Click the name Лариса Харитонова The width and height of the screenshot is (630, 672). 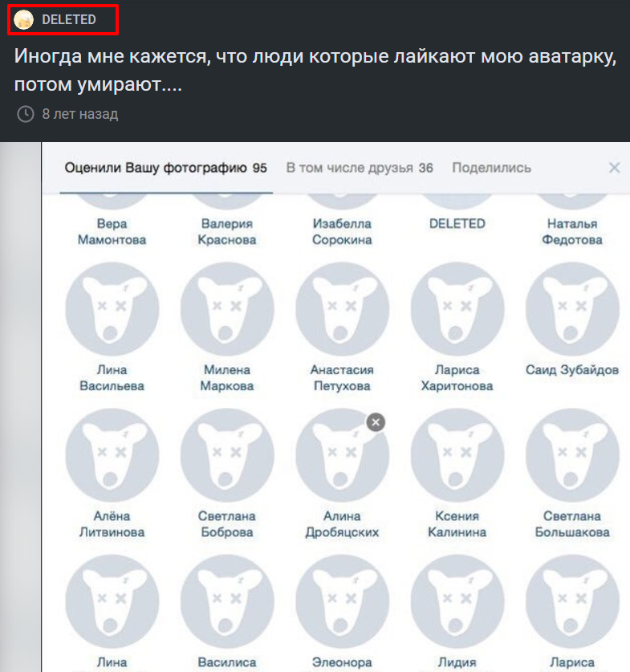(x=457, y=377)
